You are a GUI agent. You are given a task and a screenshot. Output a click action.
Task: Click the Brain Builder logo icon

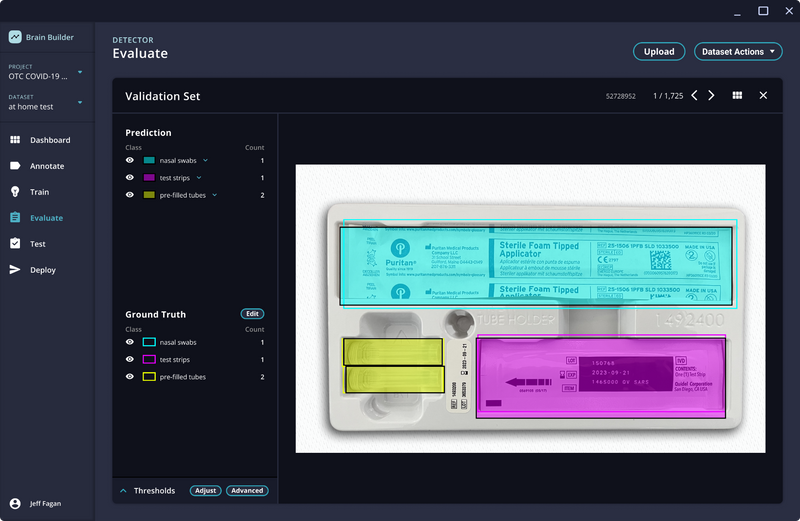click(15, 37)
